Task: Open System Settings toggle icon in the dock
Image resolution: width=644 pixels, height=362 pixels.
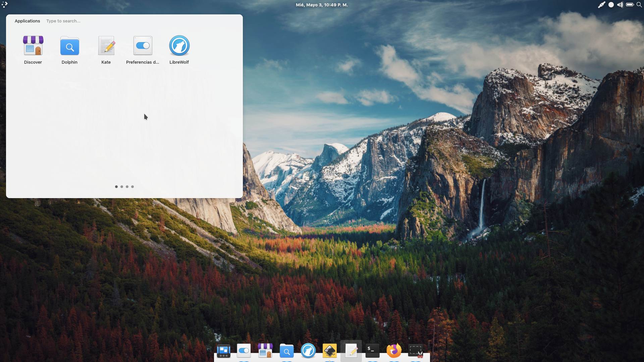Action: point(244,351)
